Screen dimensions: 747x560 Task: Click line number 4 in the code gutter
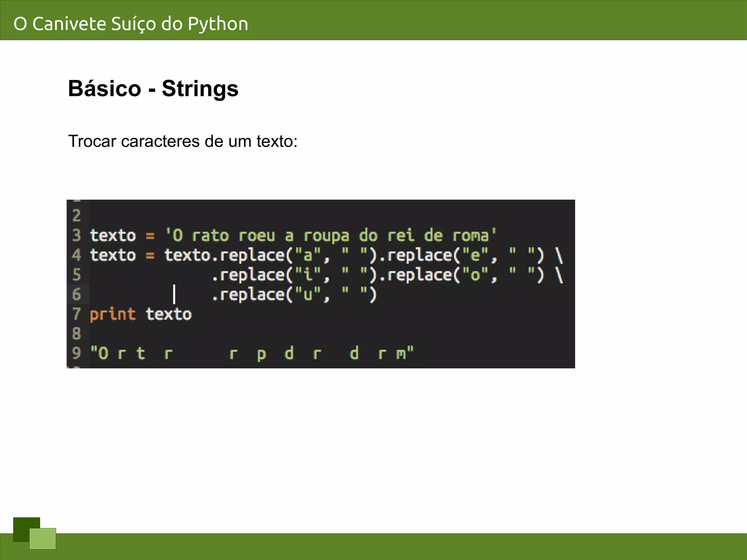tap(77, 255)
